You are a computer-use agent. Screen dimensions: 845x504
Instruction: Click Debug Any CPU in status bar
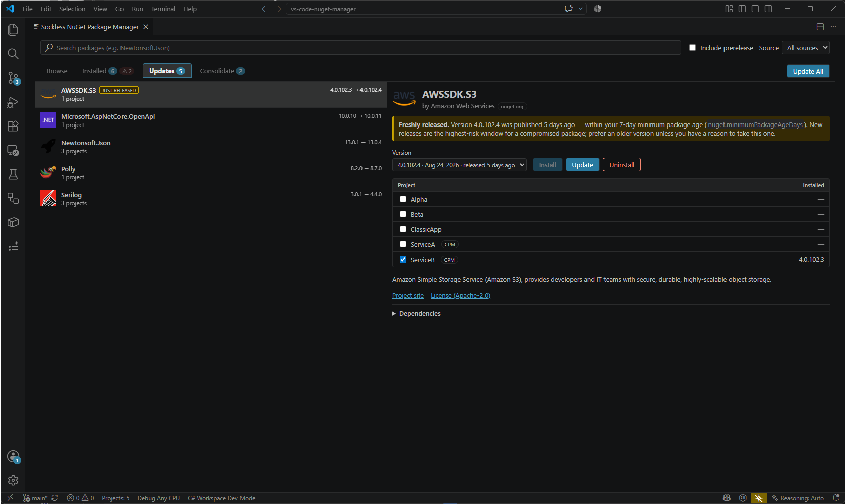click(x=158, y=498)
